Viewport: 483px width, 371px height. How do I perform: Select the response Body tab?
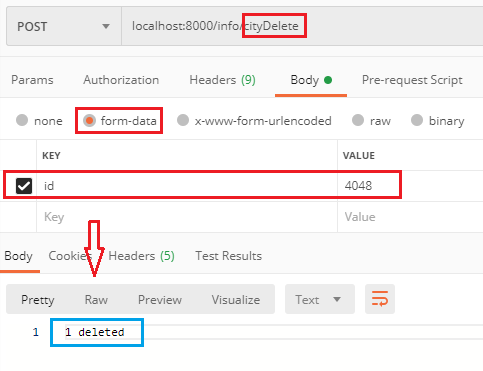click(18, 256)
